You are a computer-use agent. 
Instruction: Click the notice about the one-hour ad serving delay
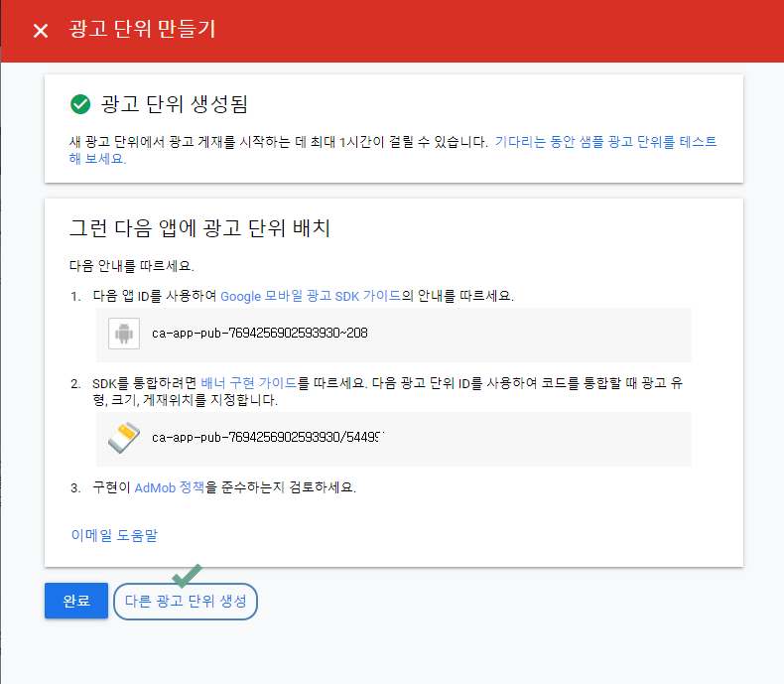(x=278, y=142)
